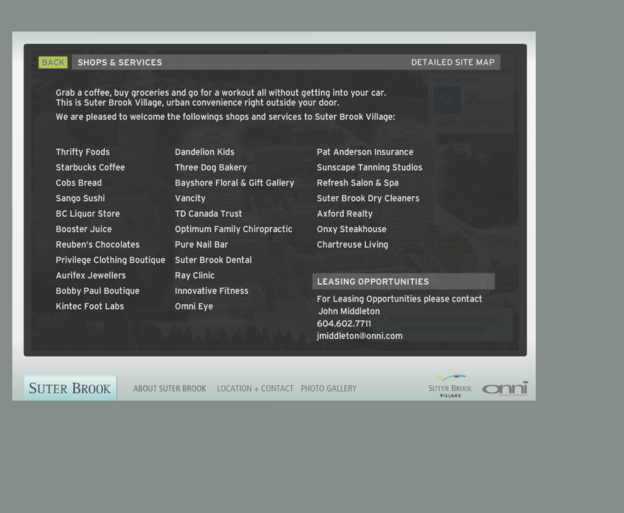Click phone number 604.602.7711
The height and width of the screenshot is (513, 624).
[x=344, y=324]
